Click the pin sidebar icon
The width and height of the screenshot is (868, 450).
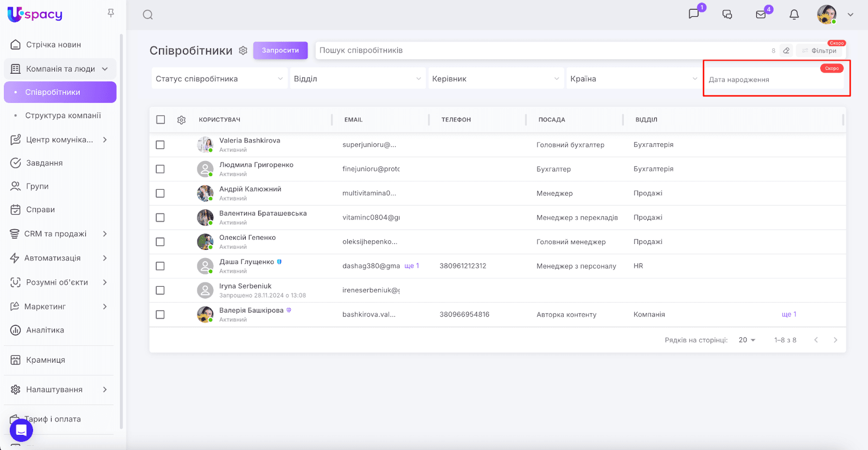pos(111,13)
